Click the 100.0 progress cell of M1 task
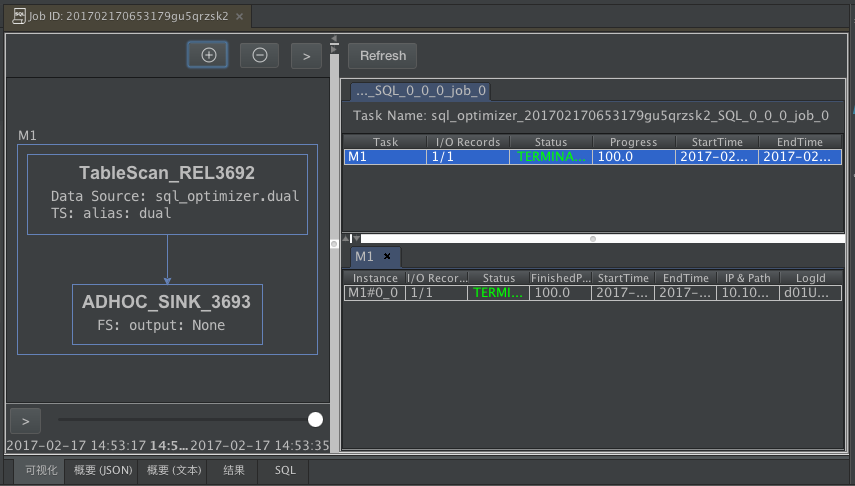This screenshot has height=486, width=855. 634,157
